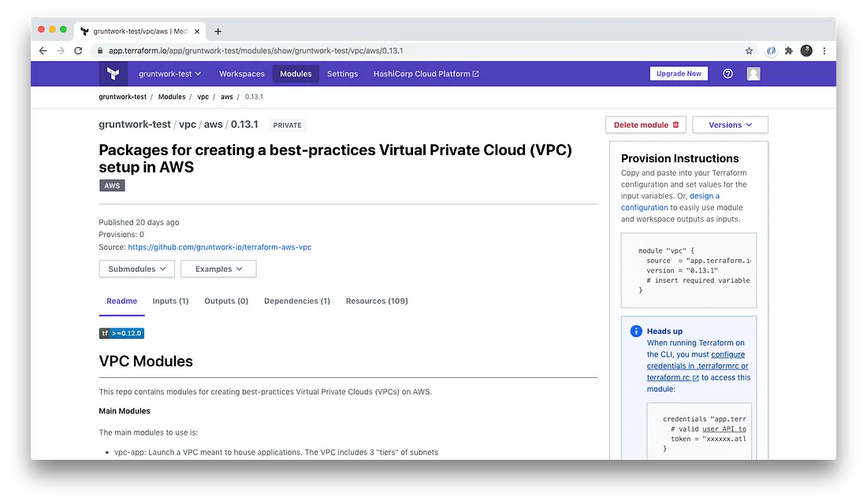
Task: Open configure credentials in .terraformrc link
Action: tap(698, 366)
